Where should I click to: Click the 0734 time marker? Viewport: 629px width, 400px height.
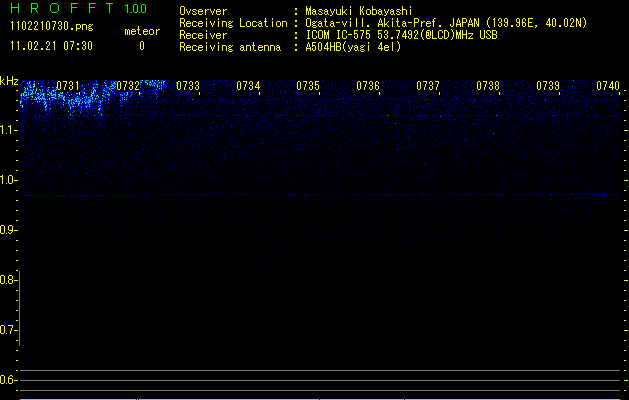coord(248,86)
